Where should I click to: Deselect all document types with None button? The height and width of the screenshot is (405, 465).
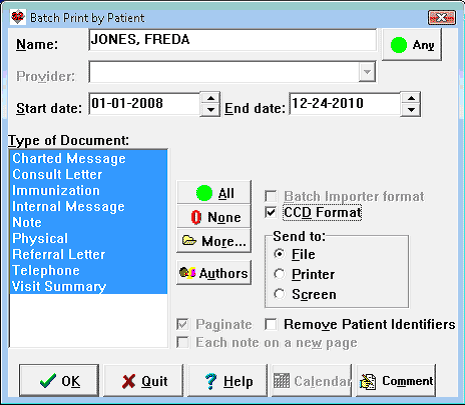[214, 217]
